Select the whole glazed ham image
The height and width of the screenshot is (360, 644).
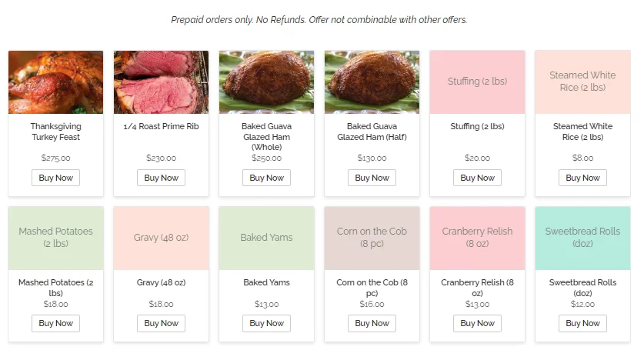coord(266,82)
